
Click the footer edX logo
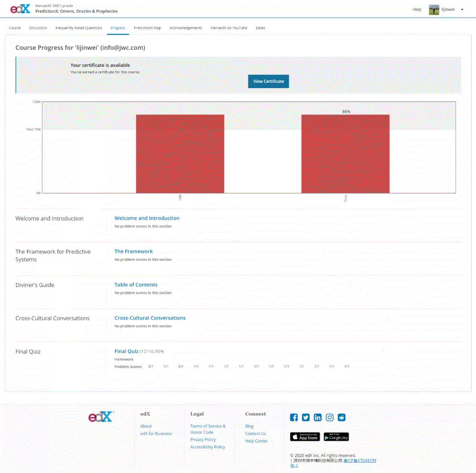[101, 417]
